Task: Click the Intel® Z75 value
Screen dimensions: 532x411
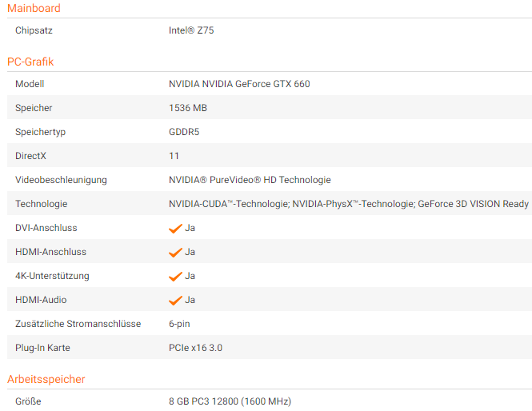Action: (191, 30)
